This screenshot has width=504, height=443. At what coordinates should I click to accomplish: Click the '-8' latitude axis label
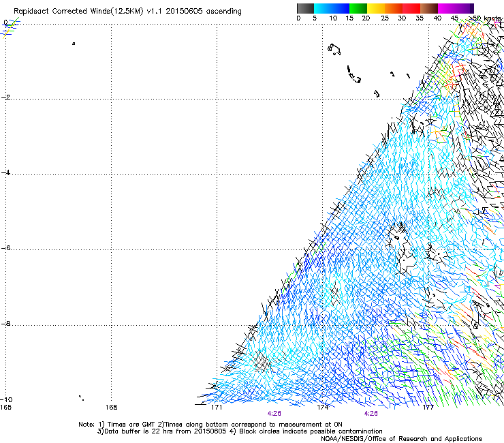click(x=5, y=324)
